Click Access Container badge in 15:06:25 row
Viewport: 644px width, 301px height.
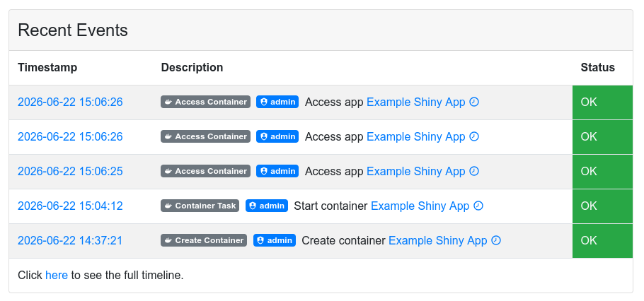205,171
